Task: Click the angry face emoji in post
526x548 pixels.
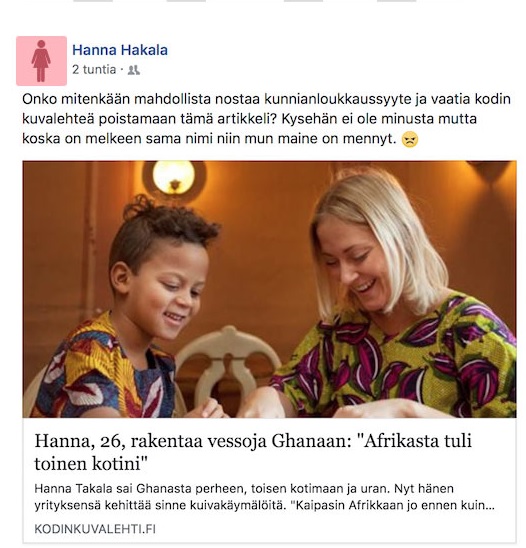Action: (x=410, y=140)
